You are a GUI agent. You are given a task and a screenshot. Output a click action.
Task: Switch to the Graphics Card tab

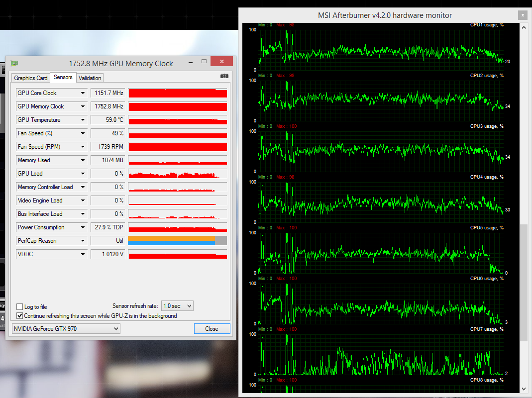tap(30, 78)
